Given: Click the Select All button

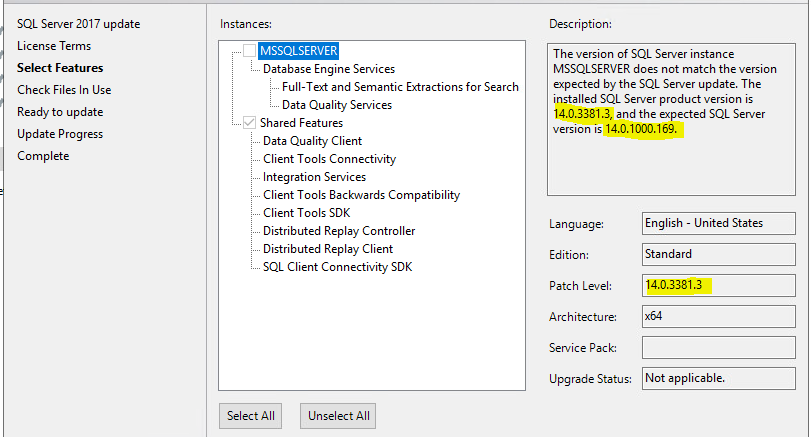Looking at the screenshot, I should (250, 416).
